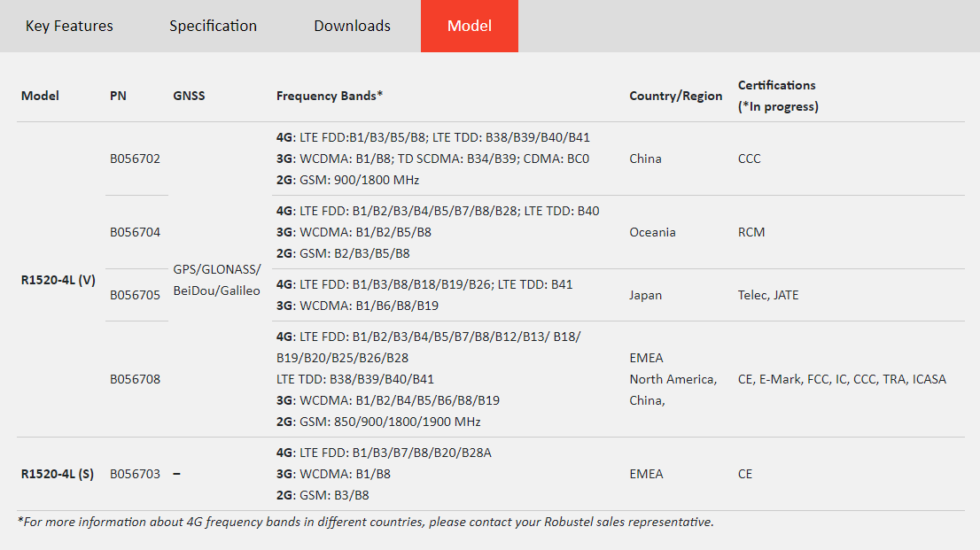Select part number B056705 cell
Viewport: 980px width, 550px height.
click(x=135, y=295)
